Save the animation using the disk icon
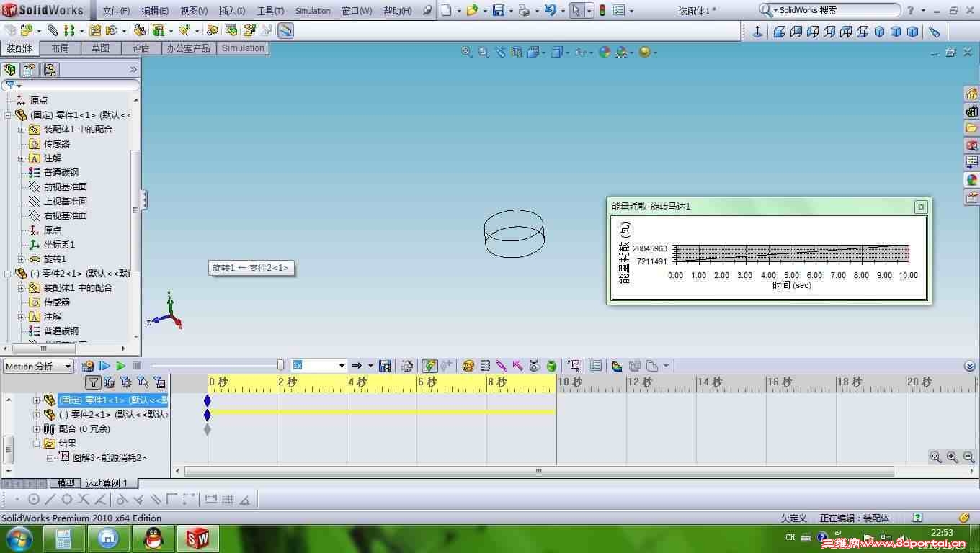 385,366
